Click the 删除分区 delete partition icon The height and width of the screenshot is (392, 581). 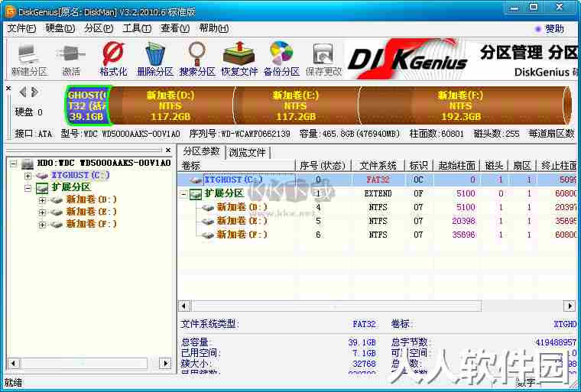[x=155, y=60]
